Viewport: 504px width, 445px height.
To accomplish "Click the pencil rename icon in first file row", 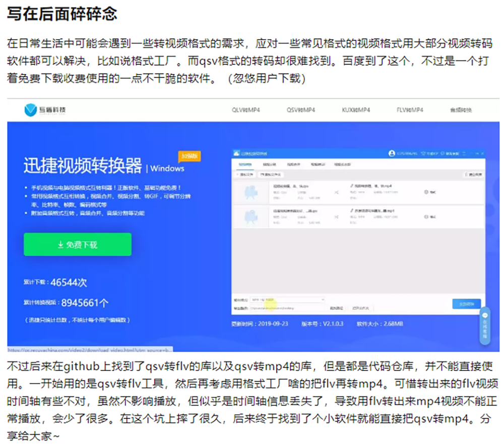I will point(352,186).
